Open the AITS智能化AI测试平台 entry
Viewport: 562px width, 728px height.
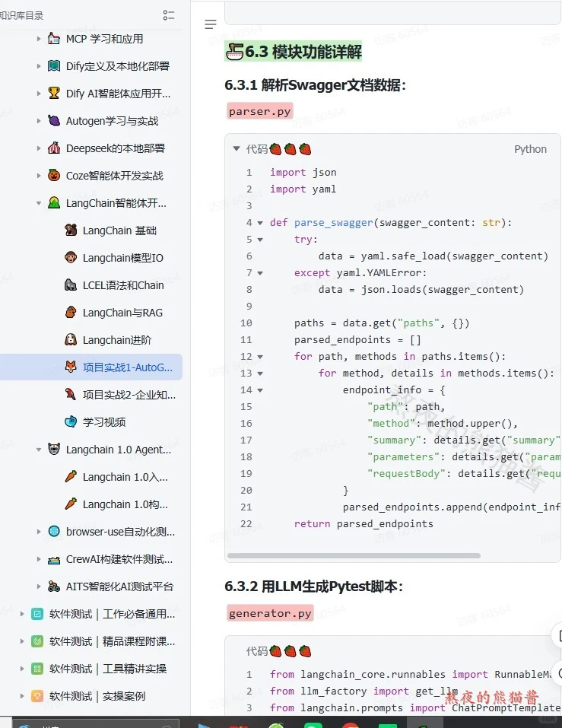click(119, 587)
